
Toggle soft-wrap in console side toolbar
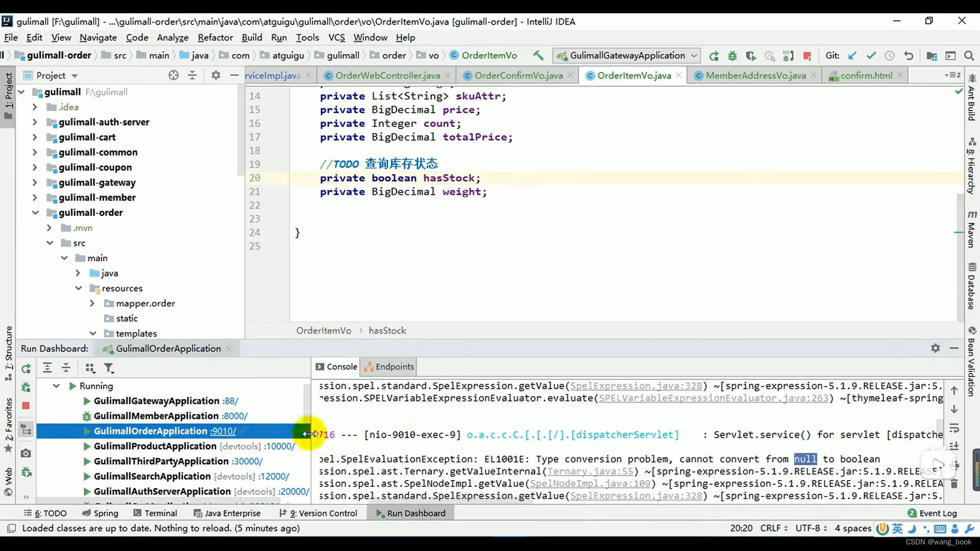pyautogui.click(x=954, y=428)
